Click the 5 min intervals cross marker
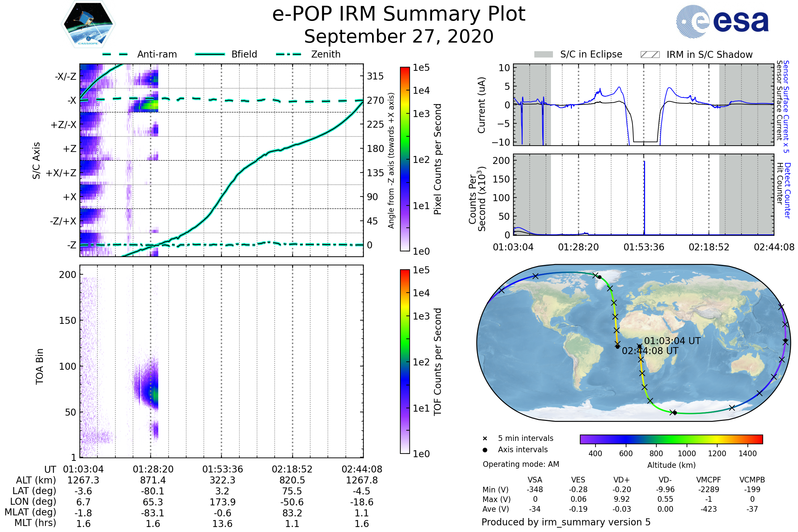 click(485, 439)
